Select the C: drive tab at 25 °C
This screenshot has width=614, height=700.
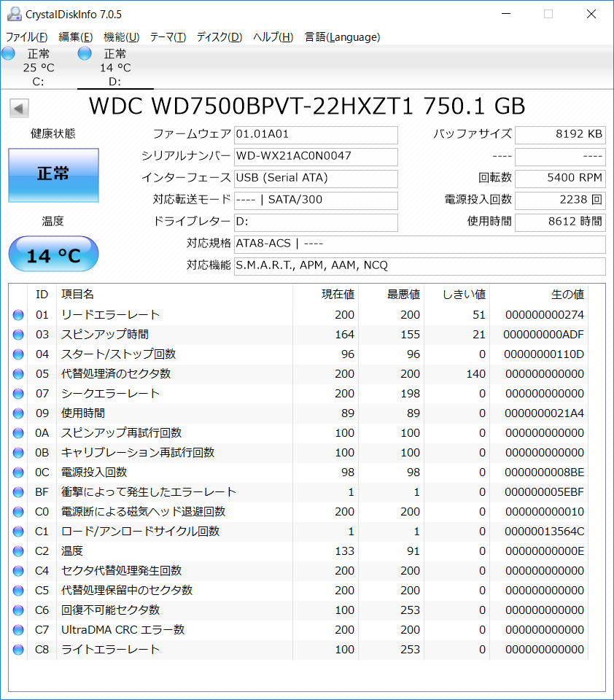(x=39, y=67)
